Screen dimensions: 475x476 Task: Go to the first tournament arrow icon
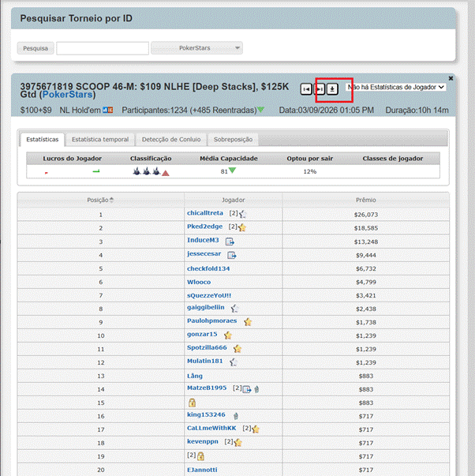[306, 88]
